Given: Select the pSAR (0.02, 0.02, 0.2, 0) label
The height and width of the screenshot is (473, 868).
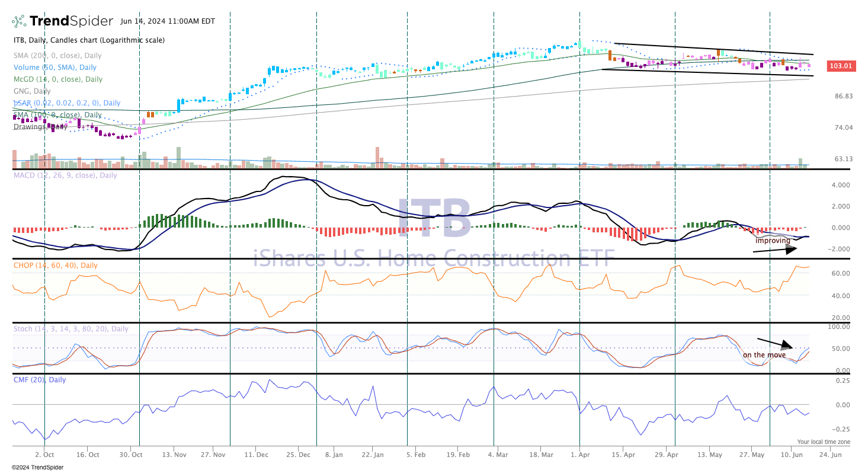Looking at the screenshot, I should [67, 103].
